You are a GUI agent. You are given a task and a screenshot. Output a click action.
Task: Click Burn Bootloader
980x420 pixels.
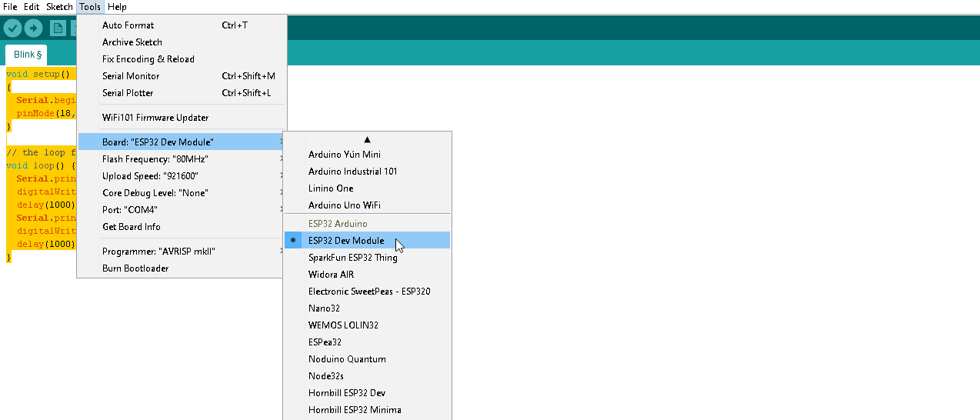[x=135, y=268]
